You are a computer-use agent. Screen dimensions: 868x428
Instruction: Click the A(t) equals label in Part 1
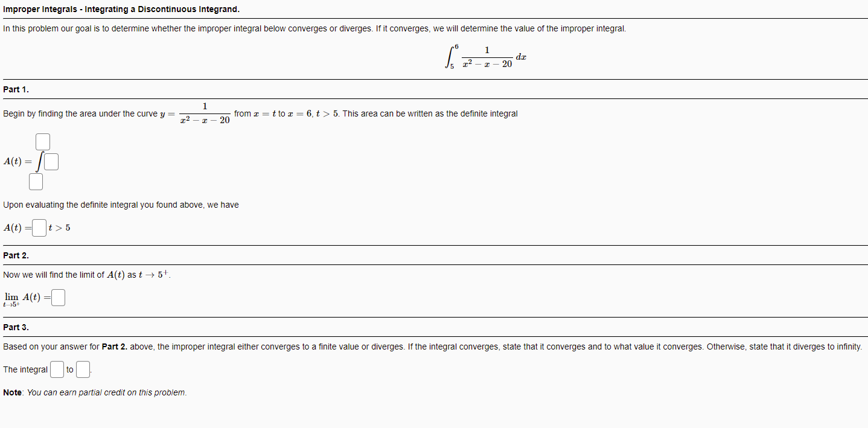pos(14,161)
